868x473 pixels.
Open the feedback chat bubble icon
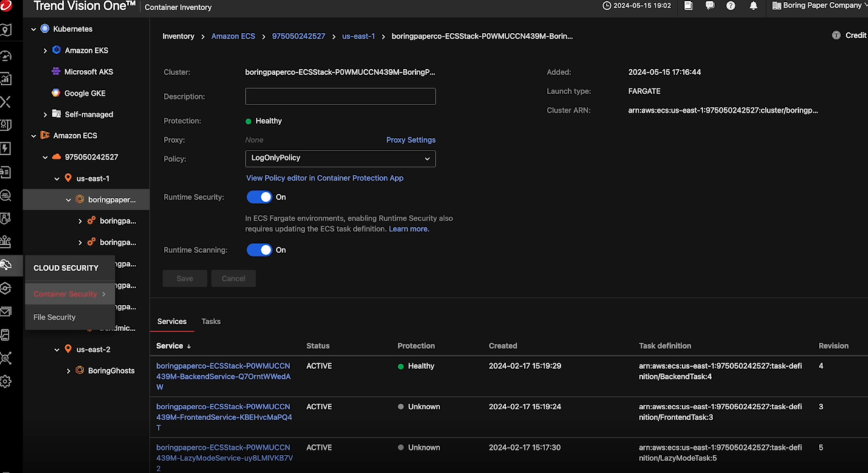tap(710, 6)
